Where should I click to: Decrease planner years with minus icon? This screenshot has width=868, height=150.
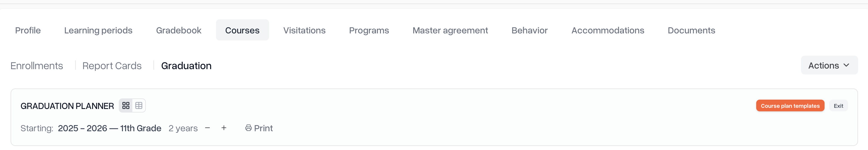pos(207,128)
